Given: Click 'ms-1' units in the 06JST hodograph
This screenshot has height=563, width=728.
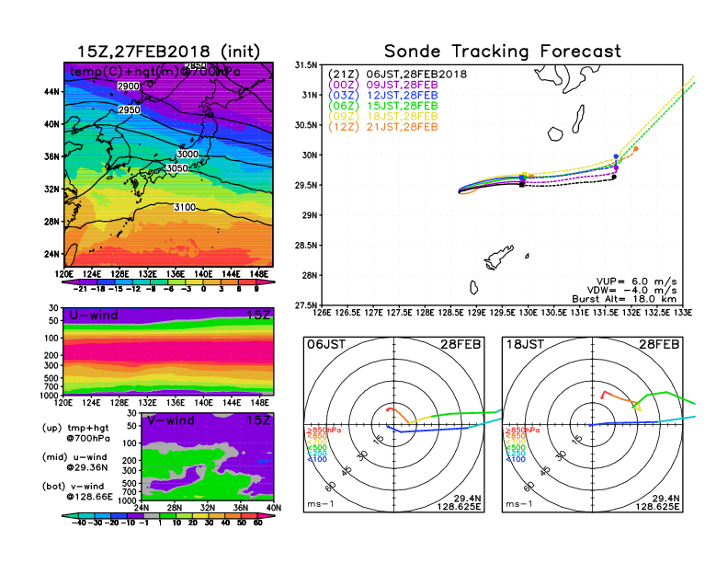Looking at the screenshot, I should tap(321, 504).
